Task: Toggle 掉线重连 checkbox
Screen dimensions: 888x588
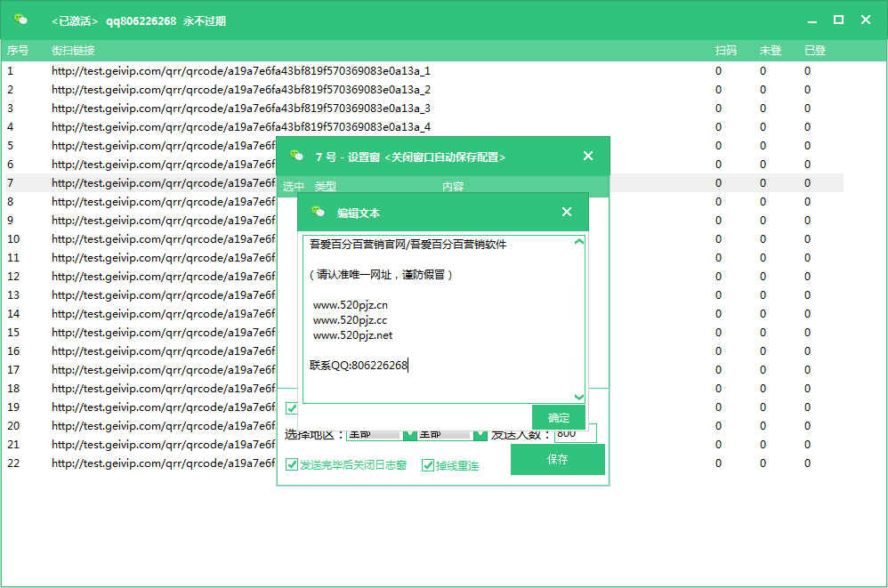Action: tap(428, 465)
